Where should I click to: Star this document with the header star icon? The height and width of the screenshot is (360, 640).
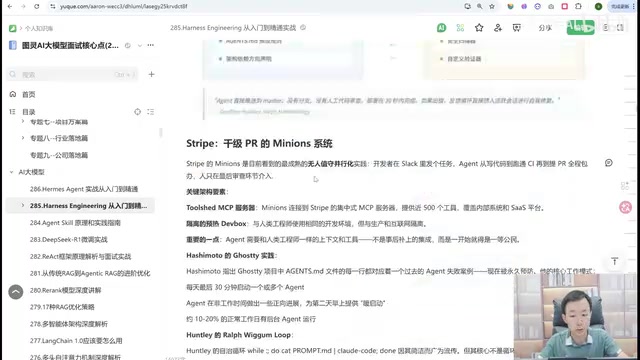pos(479,28)
